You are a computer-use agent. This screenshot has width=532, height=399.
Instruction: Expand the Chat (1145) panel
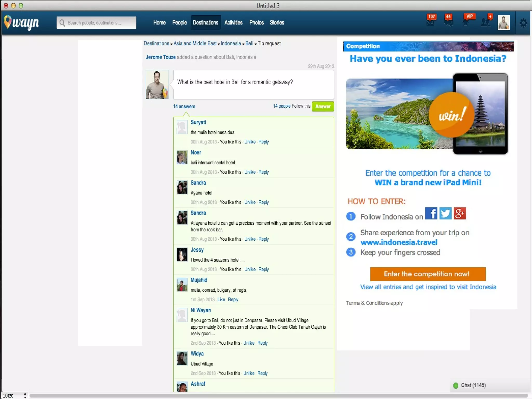click(x=473, y=385)
